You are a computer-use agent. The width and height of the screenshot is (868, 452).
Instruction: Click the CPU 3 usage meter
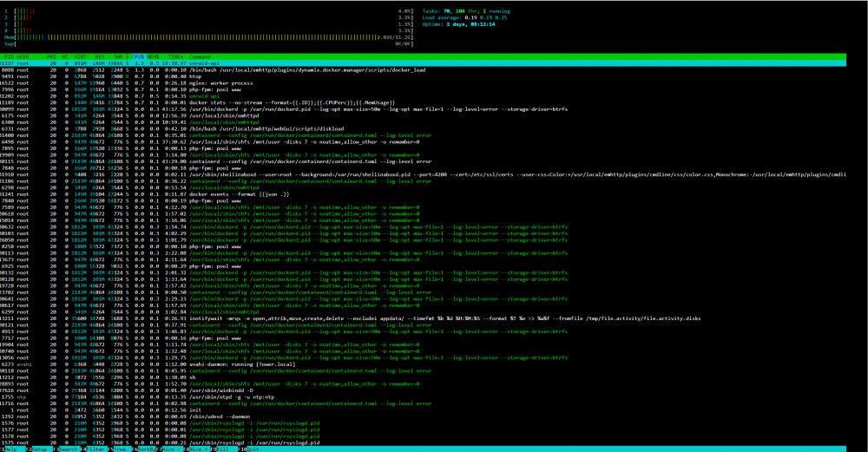coord(208,24)
